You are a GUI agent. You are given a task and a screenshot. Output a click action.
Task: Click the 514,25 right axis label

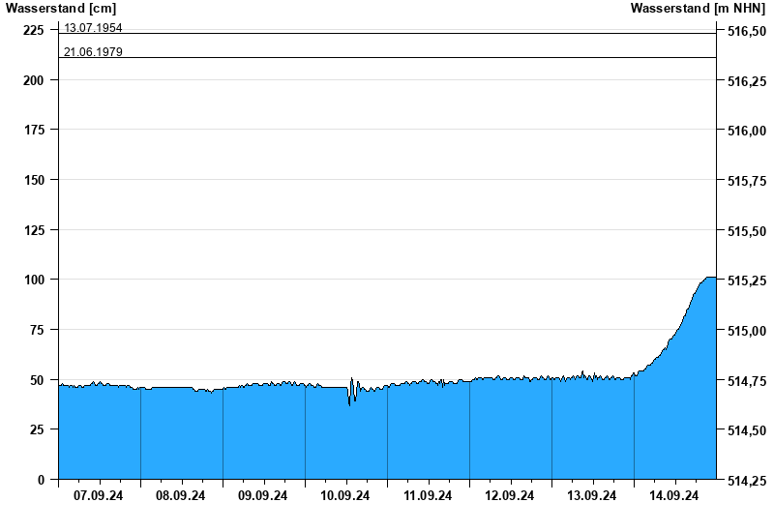click(746, 481)
